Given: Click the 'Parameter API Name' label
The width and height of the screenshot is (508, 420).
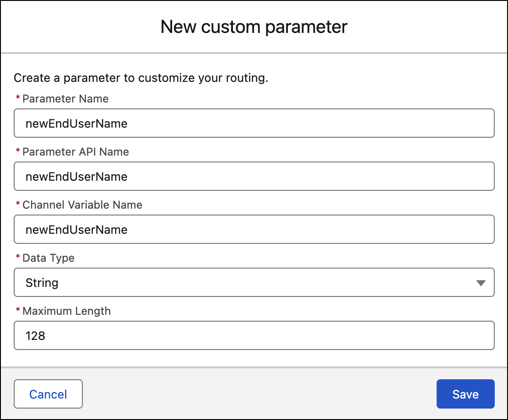Looking at the screenshot, I should point(76,152).
